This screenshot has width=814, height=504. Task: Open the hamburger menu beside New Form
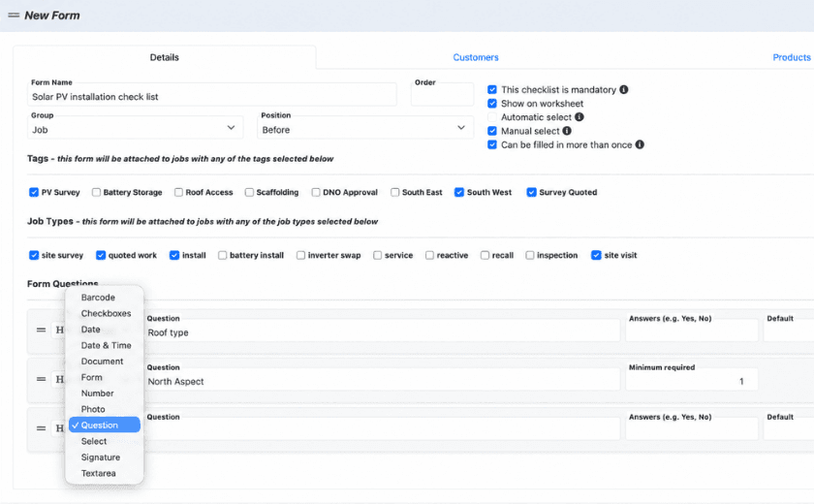pos(14,16)
